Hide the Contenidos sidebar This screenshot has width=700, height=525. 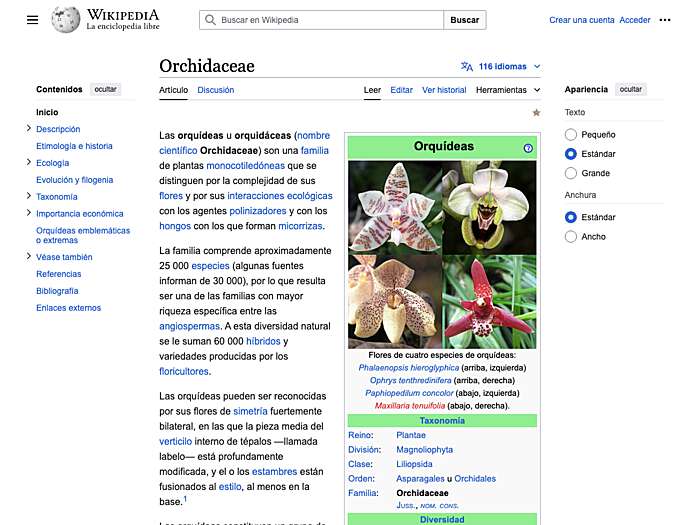tap(105, 89)
